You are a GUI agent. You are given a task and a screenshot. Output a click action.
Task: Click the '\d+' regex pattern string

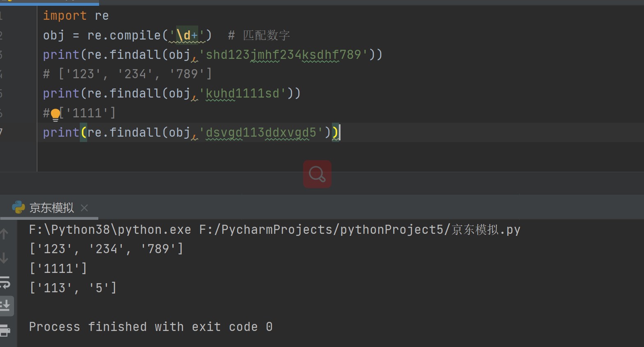pyautogui.click(x=188, y=35)
